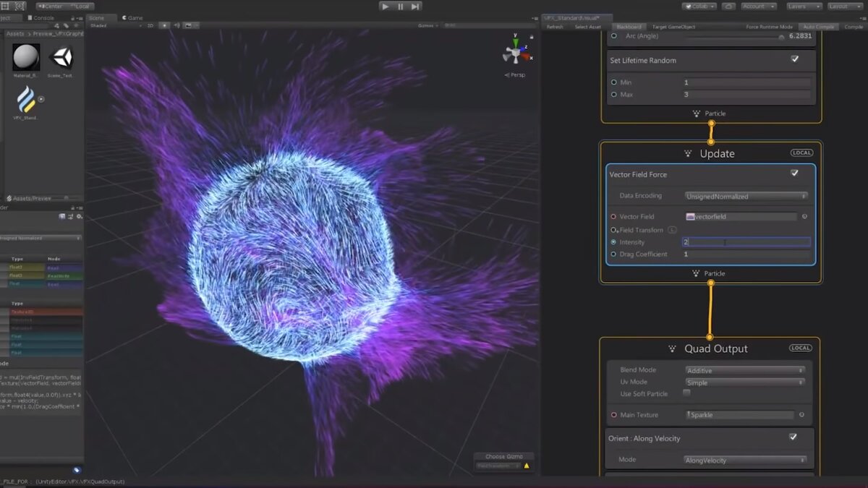Toggle the Local handle rotation button

point(80,6)
